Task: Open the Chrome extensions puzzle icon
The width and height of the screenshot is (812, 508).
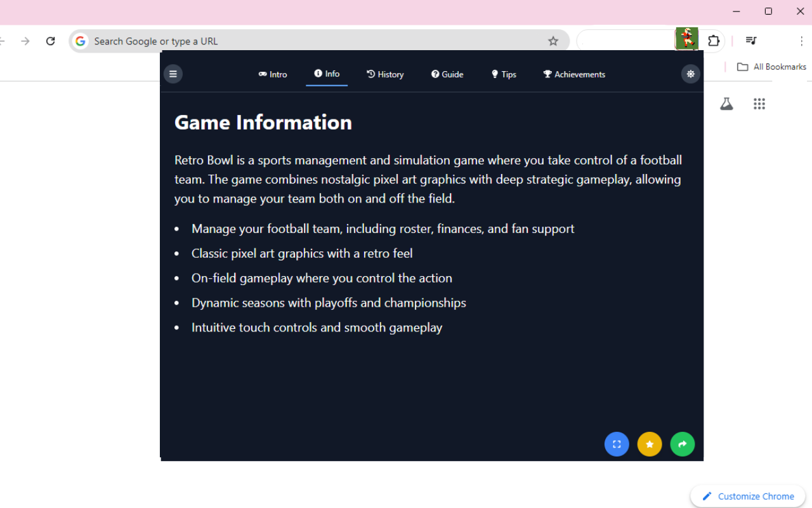Action: coord(714,41)
